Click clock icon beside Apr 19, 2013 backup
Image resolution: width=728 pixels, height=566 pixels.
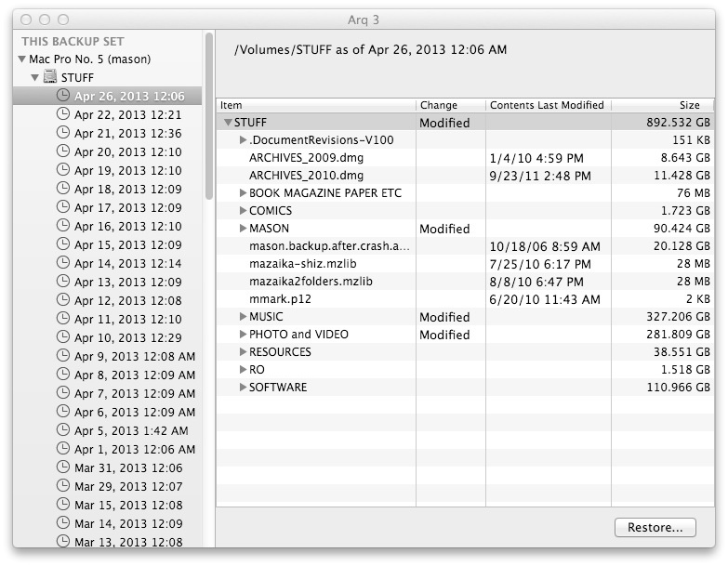coord(63,170)
